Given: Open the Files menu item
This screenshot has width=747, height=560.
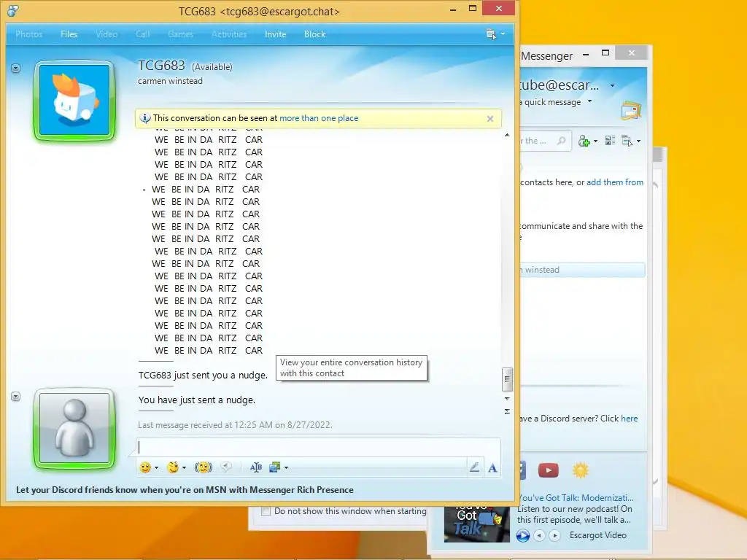Looking at the screenshot, I should pyautogui.click(x=69, y=34).
